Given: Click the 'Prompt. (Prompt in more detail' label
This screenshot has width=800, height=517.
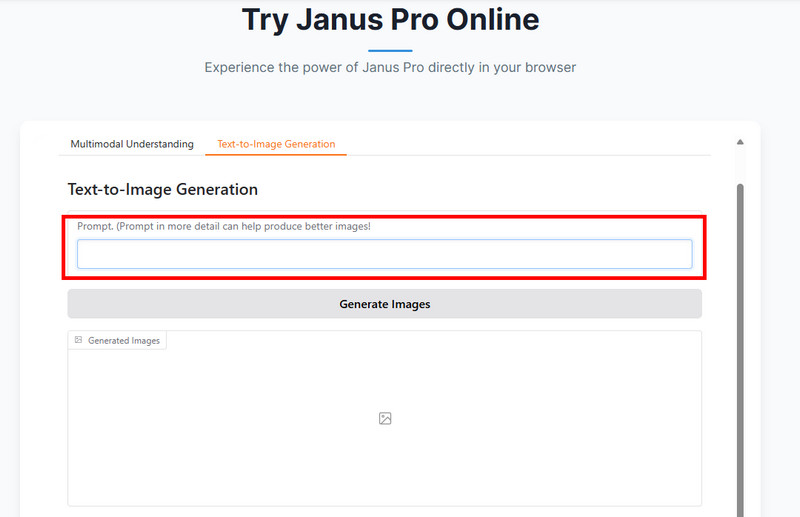Looking at the screenshot, I should [224, 226].
